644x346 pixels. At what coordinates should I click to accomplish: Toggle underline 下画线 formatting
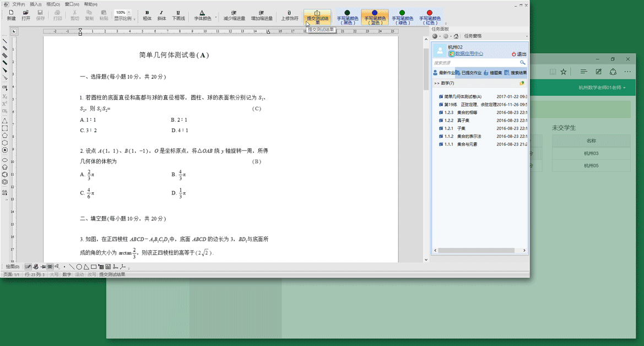[x=178, y=15]
